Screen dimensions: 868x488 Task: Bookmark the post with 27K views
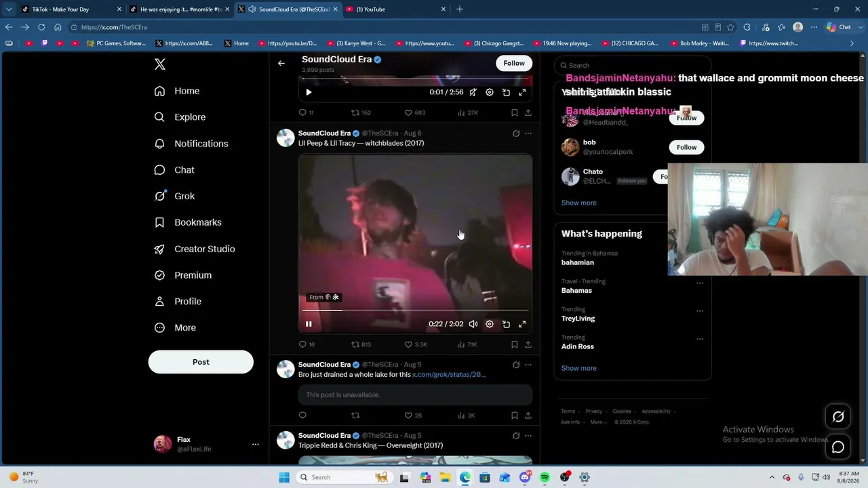click(x=515, y=113)
